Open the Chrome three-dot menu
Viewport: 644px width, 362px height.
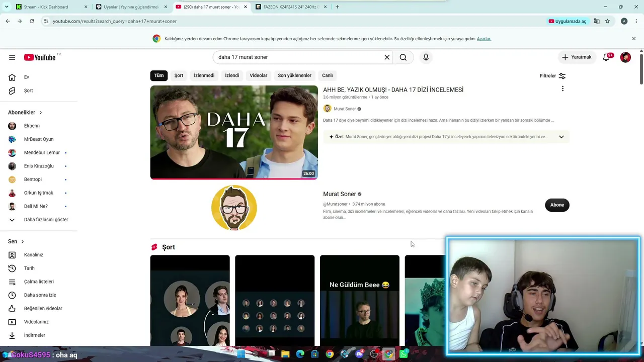636,21
